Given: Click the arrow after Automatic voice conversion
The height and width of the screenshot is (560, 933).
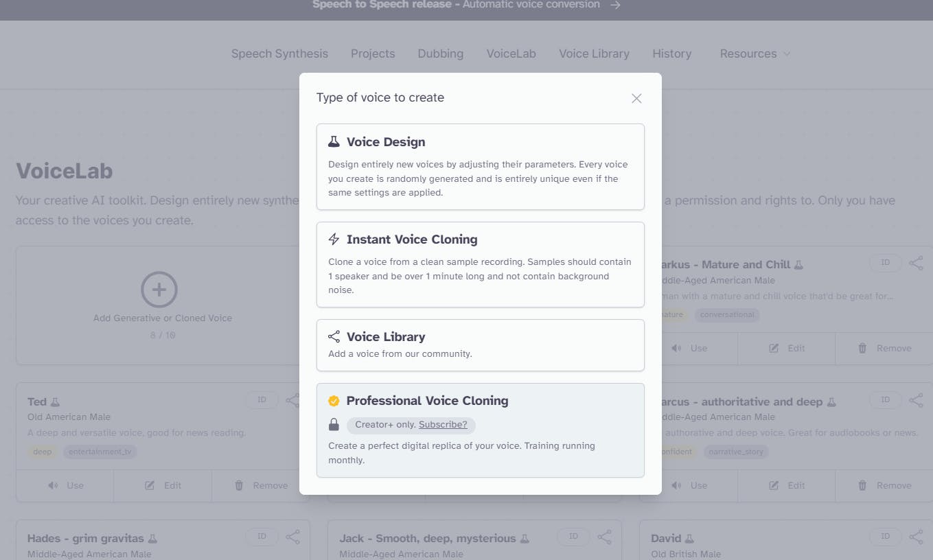Looking at the screenshot, I should pyautogui.click(x=616, y=5).
